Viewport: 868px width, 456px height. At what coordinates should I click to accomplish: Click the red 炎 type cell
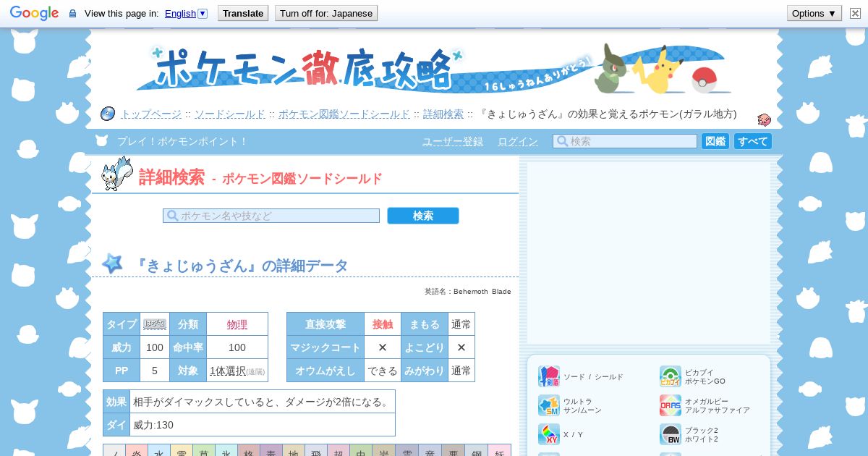click(x=137, y=451)
